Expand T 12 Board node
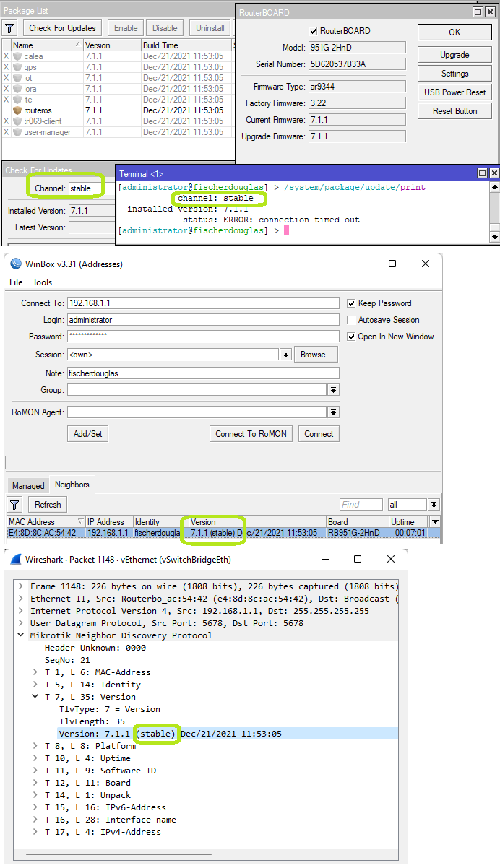The image size is (500, 868). click(36, 783)
